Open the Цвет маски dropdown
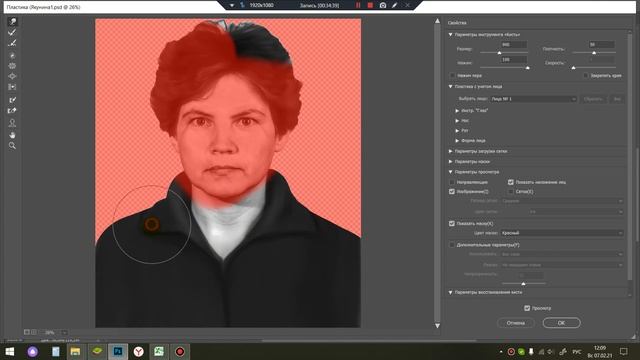 (x=562, y=233)
